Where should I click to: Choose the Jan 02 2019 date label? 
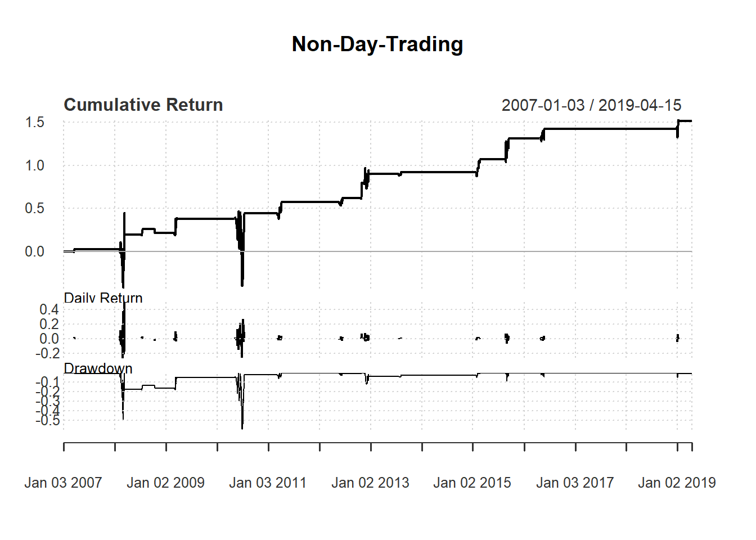coord(677,483)
